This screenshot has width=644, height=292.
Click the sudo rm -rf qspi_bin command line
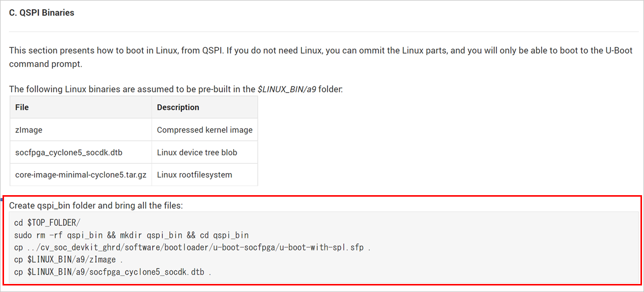point(132,235)
